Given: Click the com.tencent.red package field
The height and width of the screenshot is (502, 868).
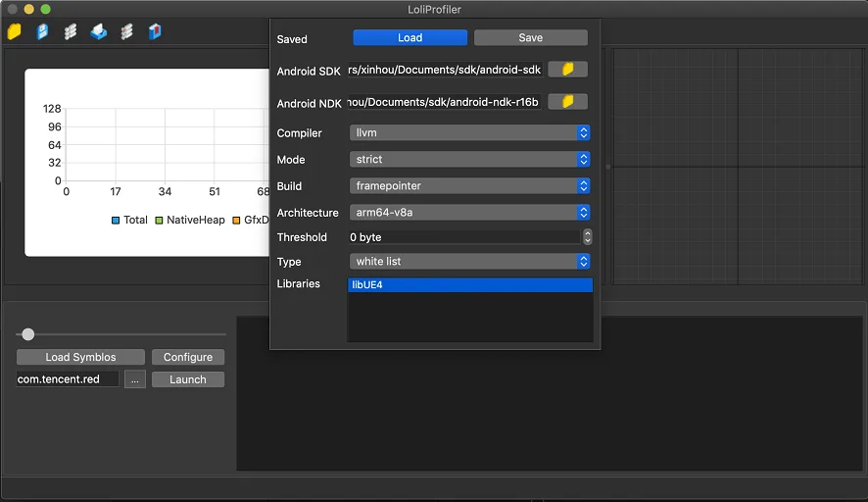Looking at the screenshot, I should (x=68, y=379).
